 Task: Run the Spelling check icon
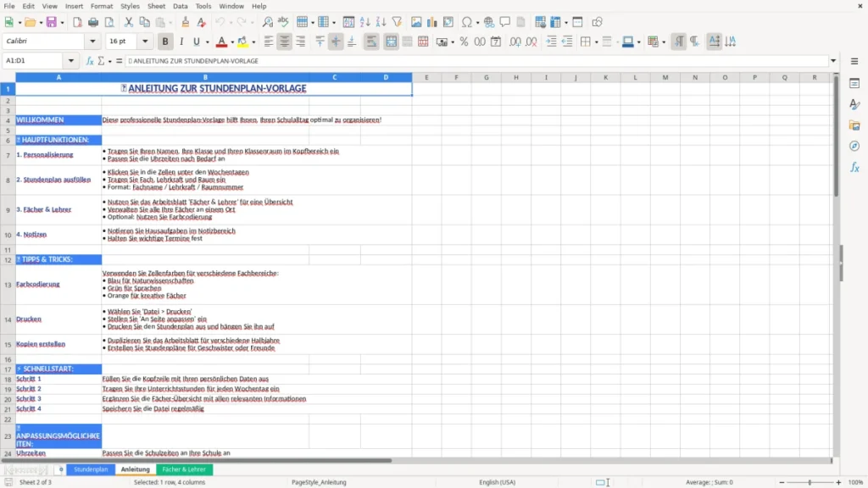click(283, 22)
